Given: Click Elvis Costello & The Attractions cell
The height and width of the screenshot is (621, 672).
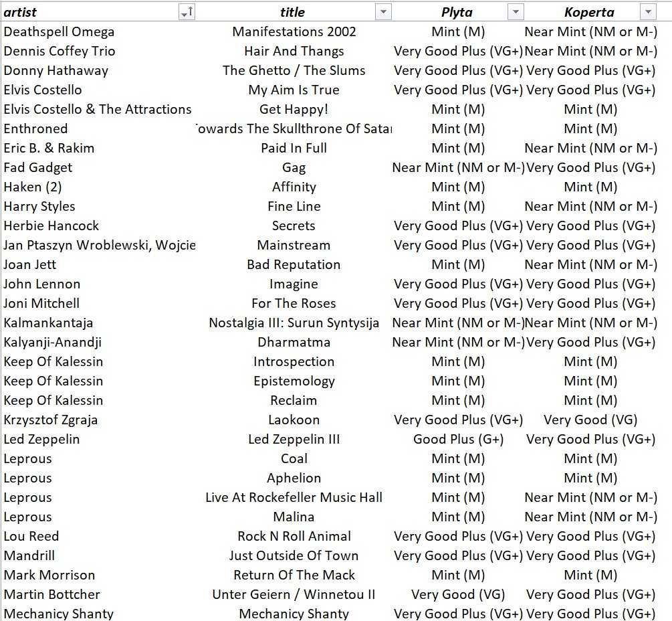Looking at the screenshot, I should point(98,109).
